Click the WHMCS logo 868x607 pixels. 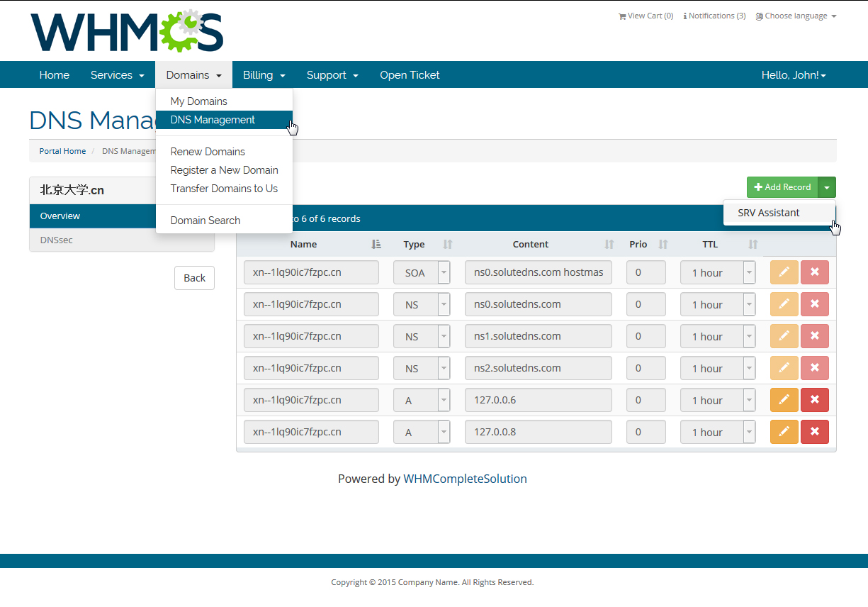point(127,32)
